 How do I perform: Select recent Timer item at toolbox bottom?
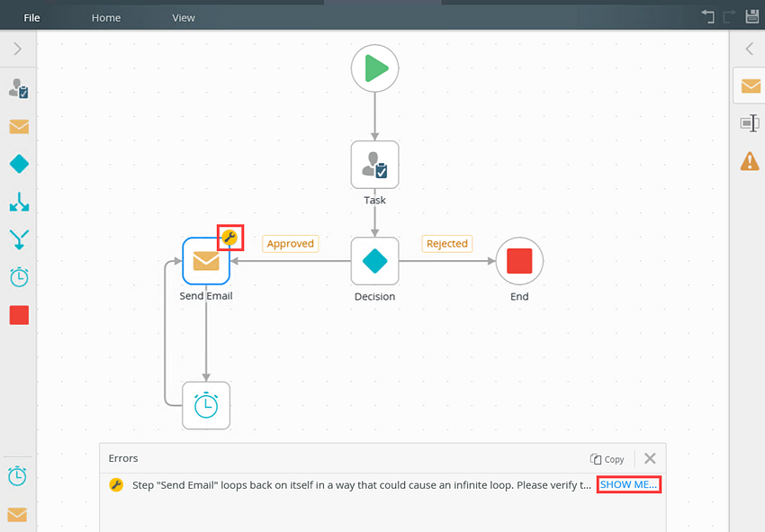coord(18,476)
